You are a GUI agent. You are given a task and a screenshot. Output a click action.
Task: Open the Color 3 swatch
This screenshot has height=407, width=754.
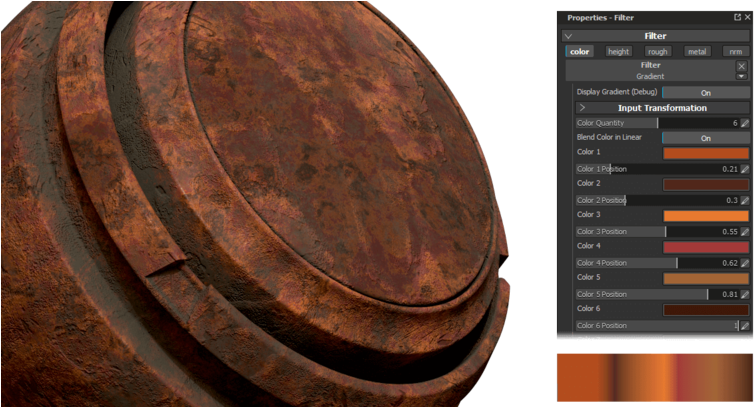[x=706, y=216]
